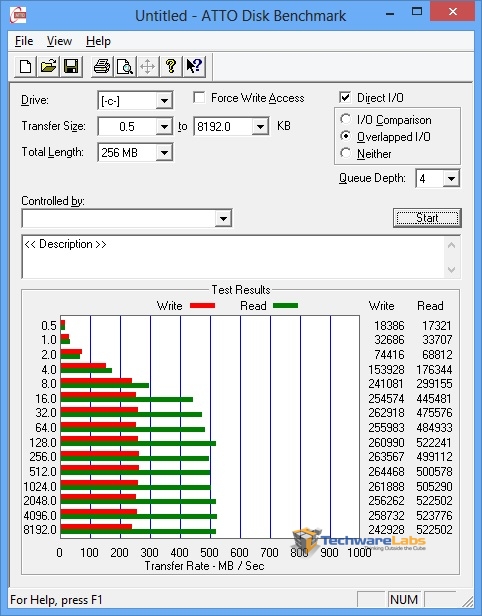
Task: Select the I/O Comparison radio button
Action: [346, 119]
